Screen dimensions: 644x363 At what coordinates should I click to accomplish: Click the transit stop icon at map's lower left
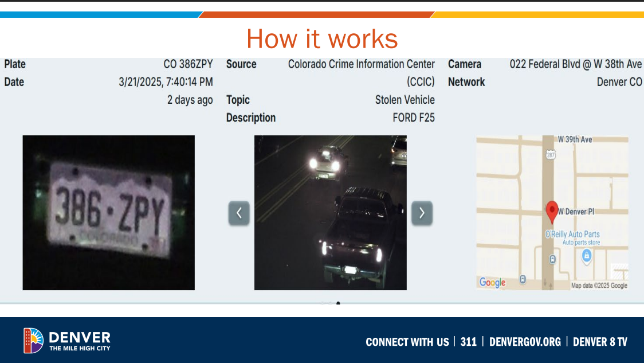tap(523, 279)
